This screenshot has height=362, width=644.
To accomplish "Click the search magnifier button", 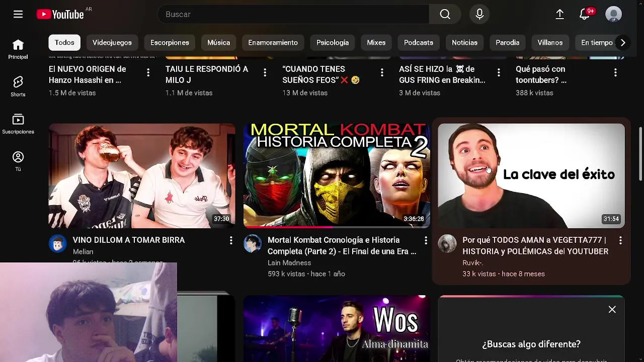I will click(445, 14).
